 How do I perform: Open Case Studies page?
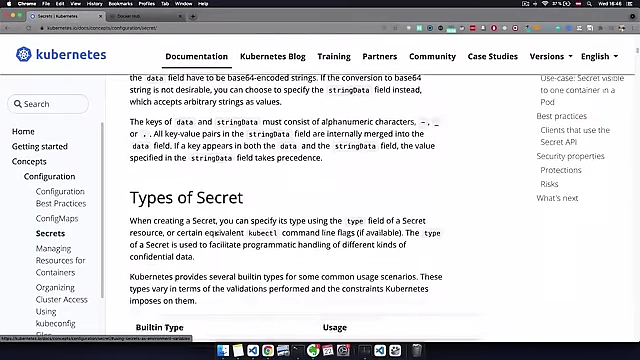click(x=493, y=56)
